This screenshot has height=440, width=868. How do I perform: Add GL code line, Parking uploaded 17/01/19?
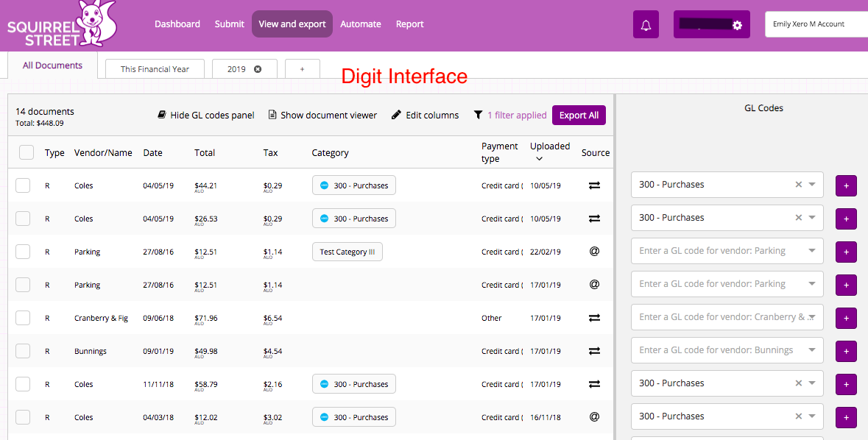[846, 285]
